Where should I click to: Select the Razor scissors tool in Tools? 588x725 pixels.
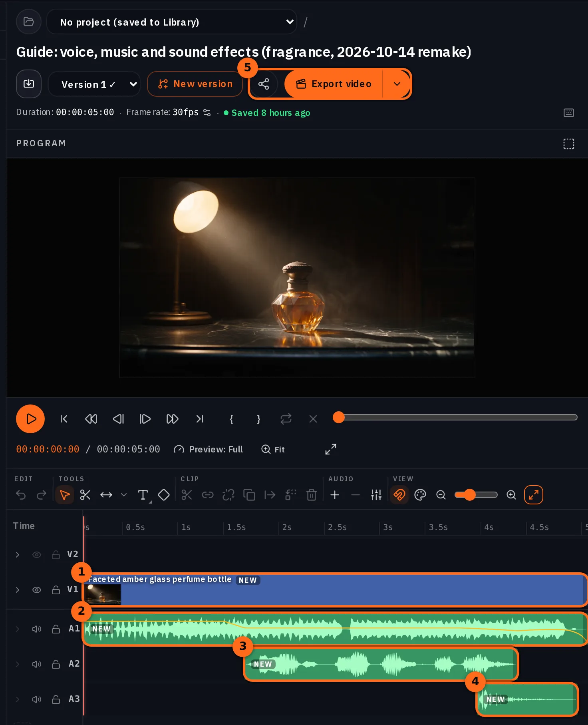(85, 495)
